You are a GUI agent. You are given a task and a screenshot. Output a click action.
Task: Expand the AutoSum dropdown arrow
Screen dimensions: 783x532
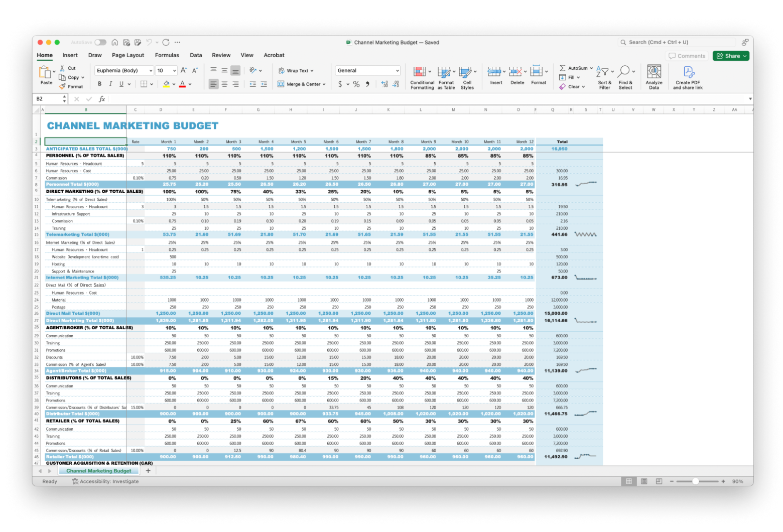pos(591,68)
